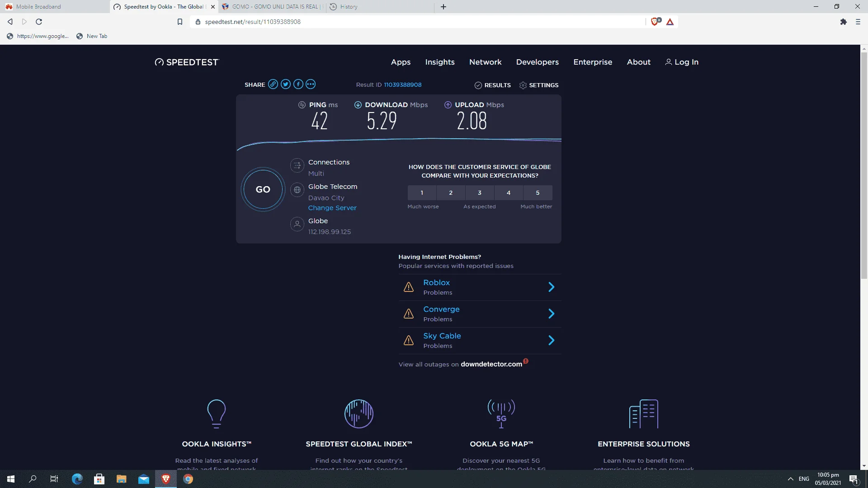This screenshot has width=868, height=488.
Task: Switch to the GOMO tab
Action: [272, 7]
